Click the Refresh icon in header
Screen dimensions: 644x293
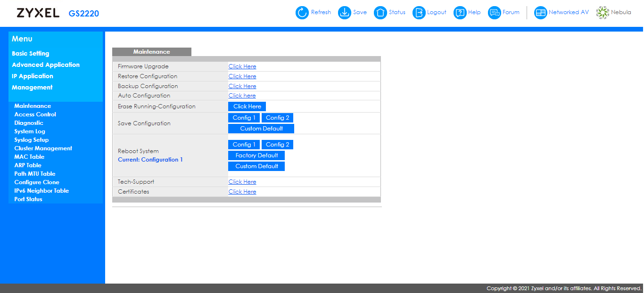[302, 13]
